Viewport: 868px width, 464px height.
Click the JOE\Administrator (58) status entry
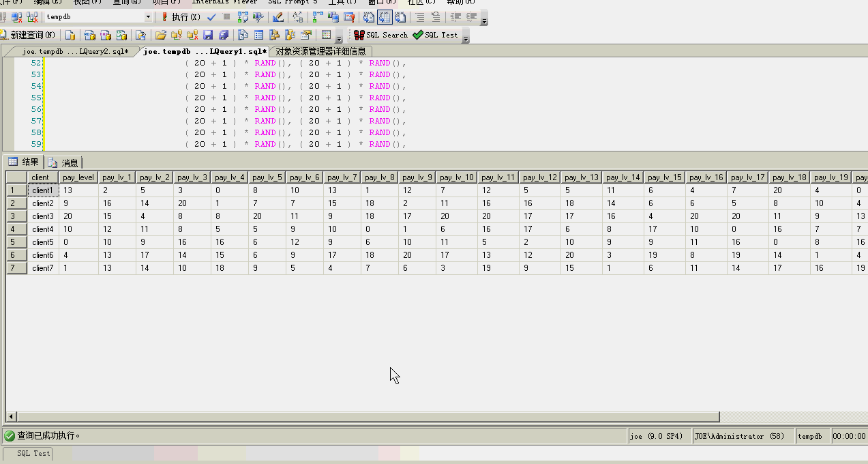click(x=743, y=436)
